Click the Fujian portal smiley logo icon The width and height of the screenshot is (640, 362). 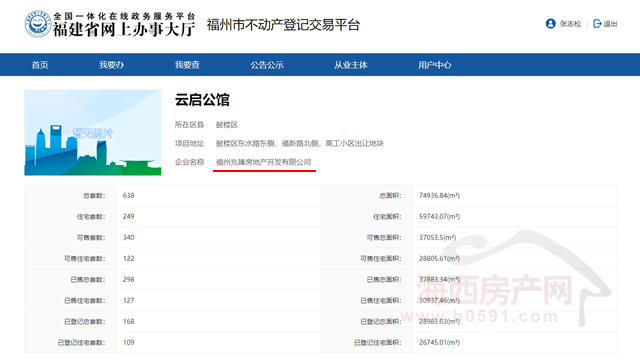click(x=38, y=24)
